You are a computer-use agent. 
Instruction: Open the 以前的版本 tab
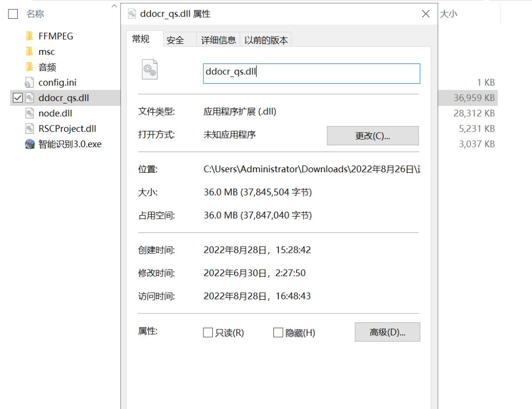[266, 39]
